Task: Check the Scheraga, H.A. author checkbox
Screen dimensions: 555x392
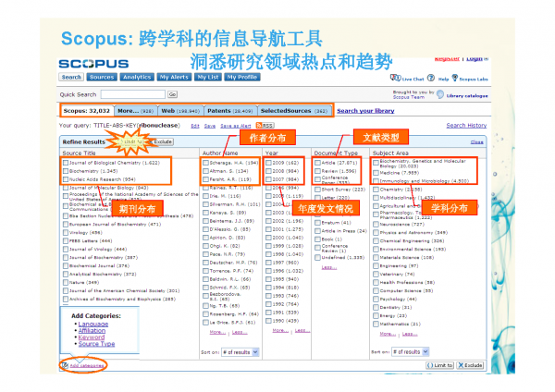Action: coord(205,163)
